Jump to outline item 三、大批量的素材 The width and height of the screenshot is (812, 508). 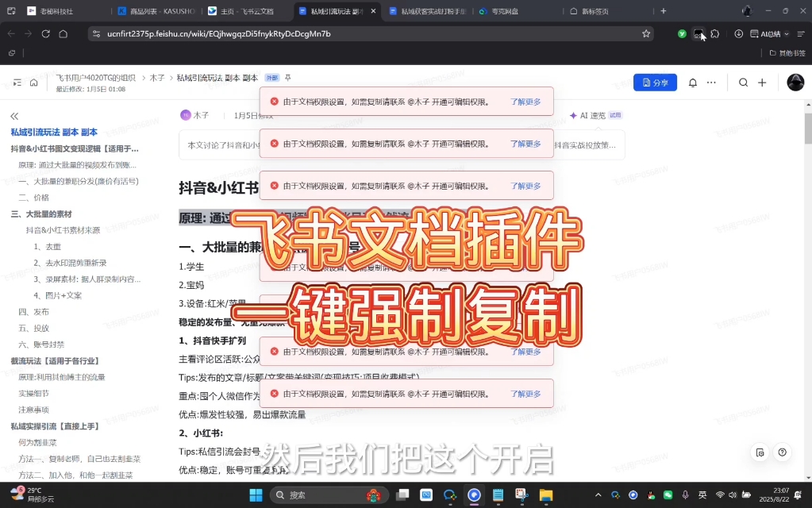click(x=41, y=214)
